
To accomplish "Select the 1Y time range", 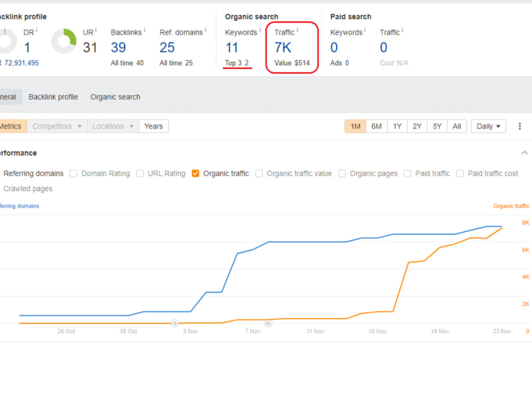I will point(397,126).
